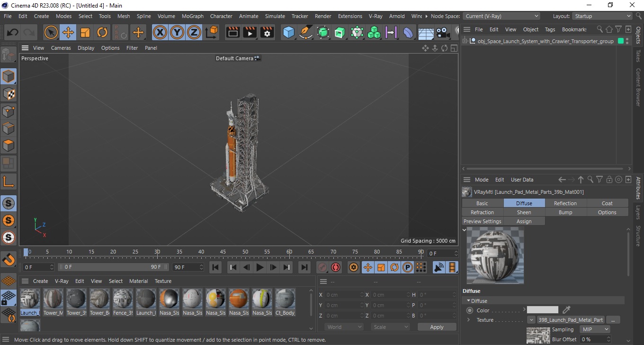Switch to Polygons mode

coord(9,145)
